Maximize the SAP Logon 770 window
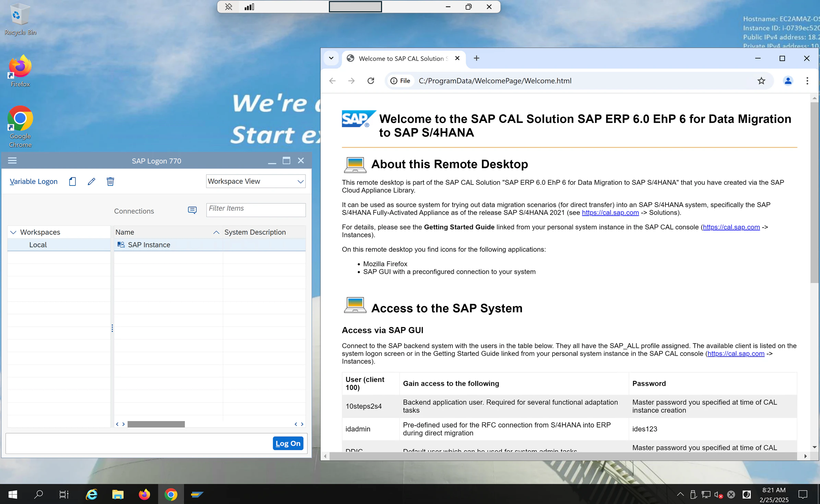This screenshot has height=504, width=820. 286,160
